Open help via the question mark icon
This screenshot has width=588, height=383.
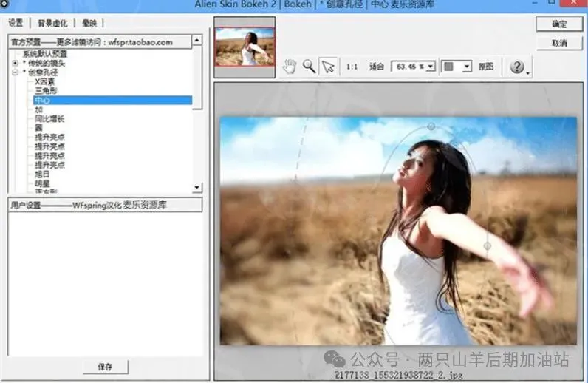[517, 67]
